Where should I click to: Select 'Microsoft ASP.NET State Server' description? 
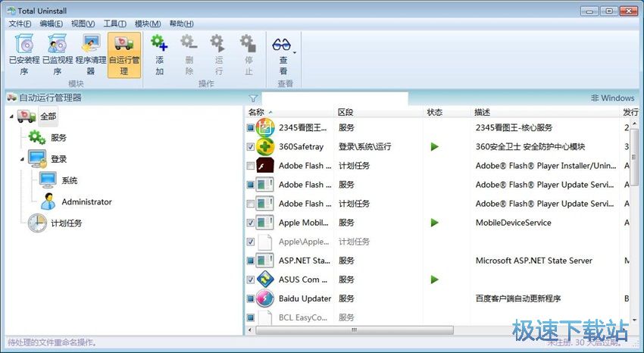tap(534, 261)
